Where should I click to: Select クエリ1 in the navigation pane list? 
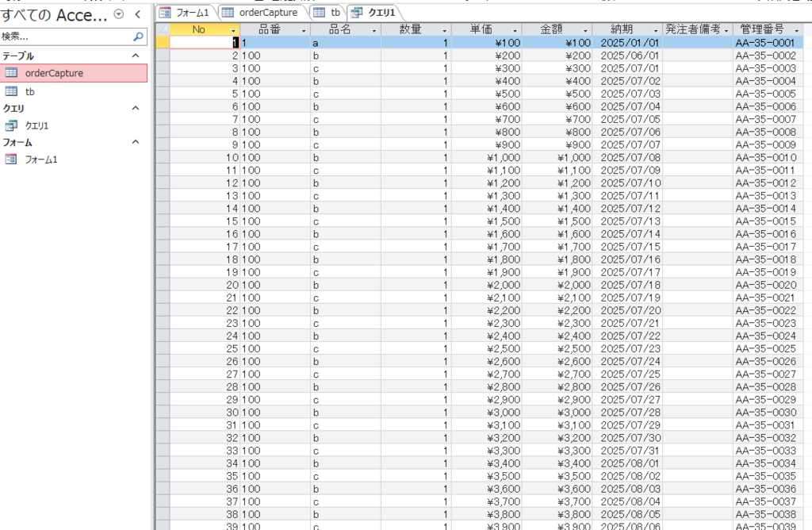(x=36, y=125)
